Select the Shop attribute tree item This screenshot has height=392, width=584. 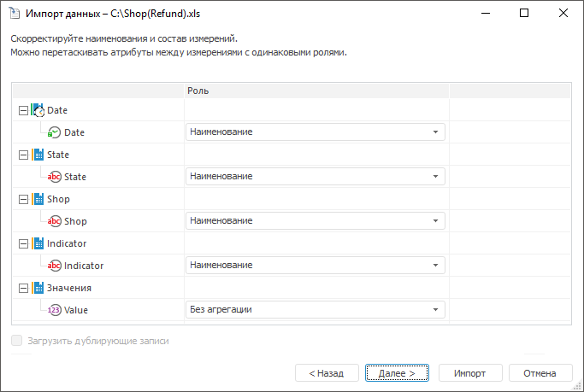[x=75, y=221]
